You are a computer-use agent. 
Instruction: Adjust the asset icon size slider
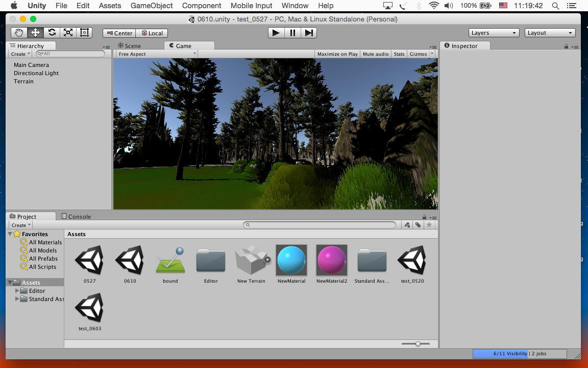(418, 344)
